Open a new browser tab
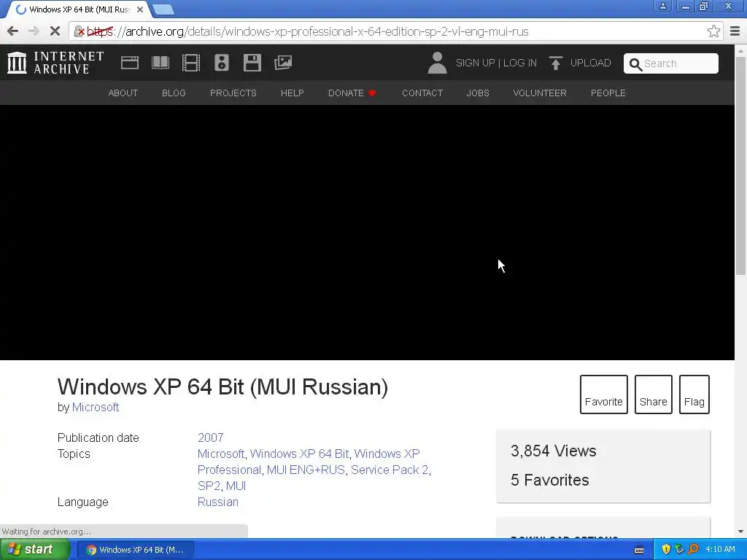This screenshot has height=560, width=747. 163,9
